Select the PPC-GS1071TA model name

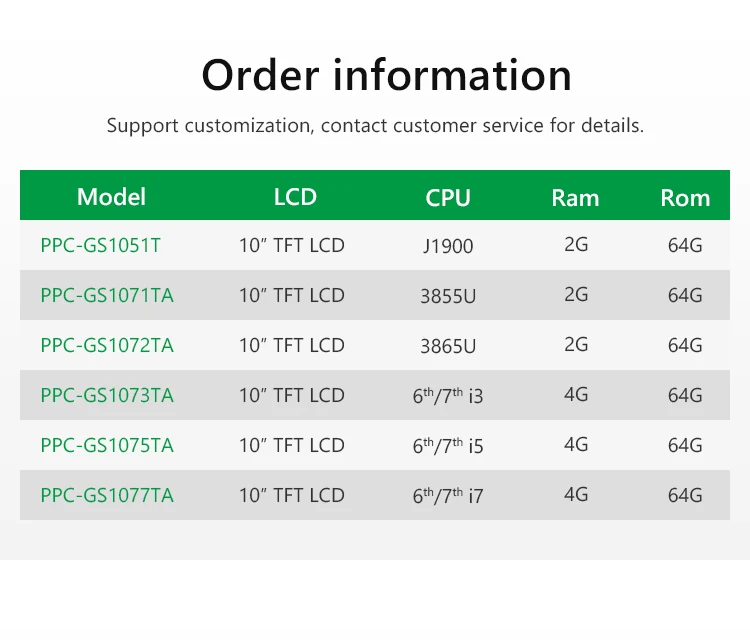pos(107,295)
